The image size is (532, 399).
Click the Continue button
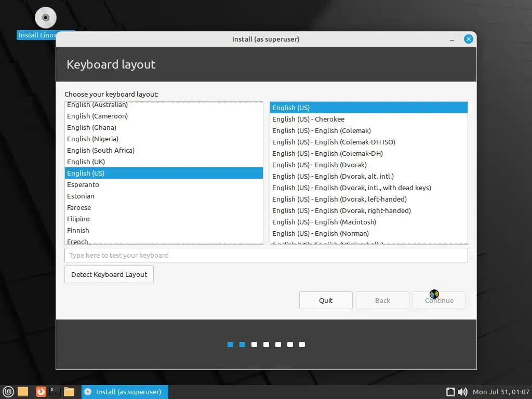[439, 300]
